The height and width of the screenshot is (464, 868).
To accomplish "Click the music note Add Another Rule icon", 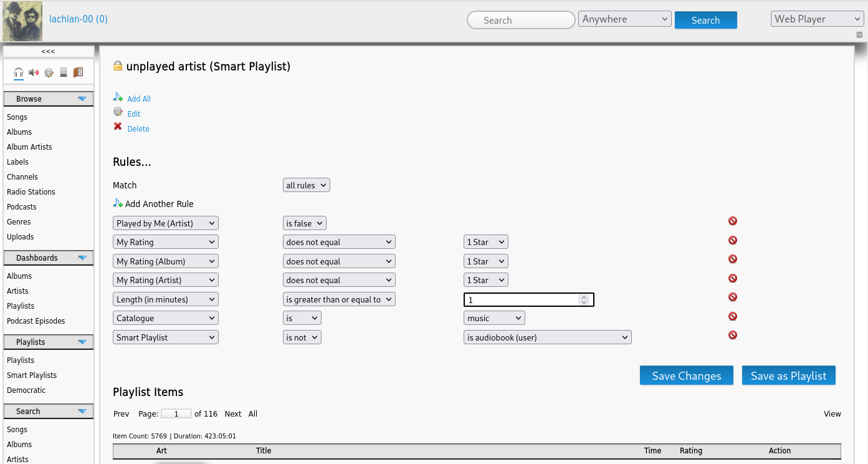I will (x=118, y=203).
